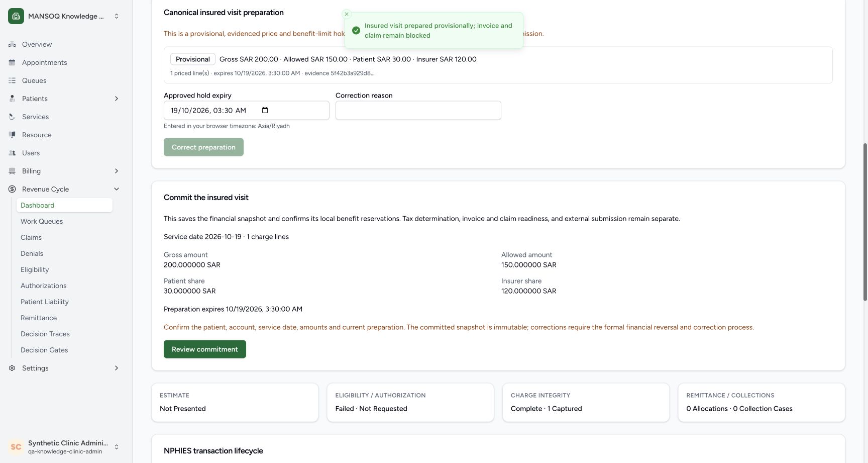Click the page vertical scrollbar thumb
Image resolution: width=868 pixels, height=463 pixels.
coord(865,222)
